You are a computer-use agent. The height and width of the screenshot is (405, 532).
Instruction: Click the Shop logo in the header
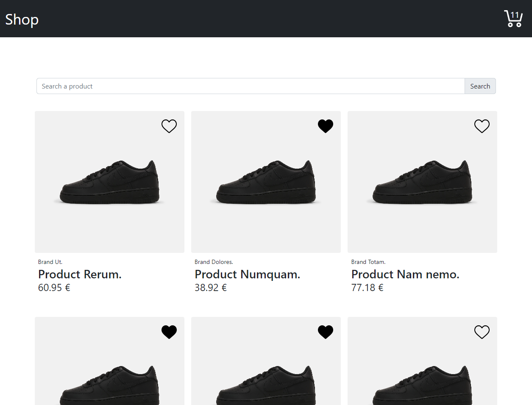[x=22, y=19]
